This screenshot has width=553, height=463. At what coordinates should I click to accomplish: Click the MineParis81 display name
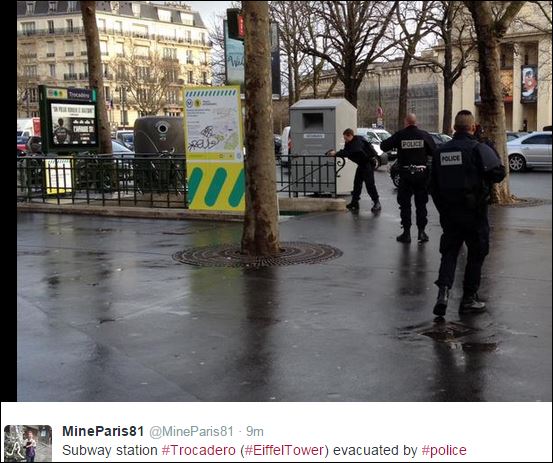[x=103, y=431]
